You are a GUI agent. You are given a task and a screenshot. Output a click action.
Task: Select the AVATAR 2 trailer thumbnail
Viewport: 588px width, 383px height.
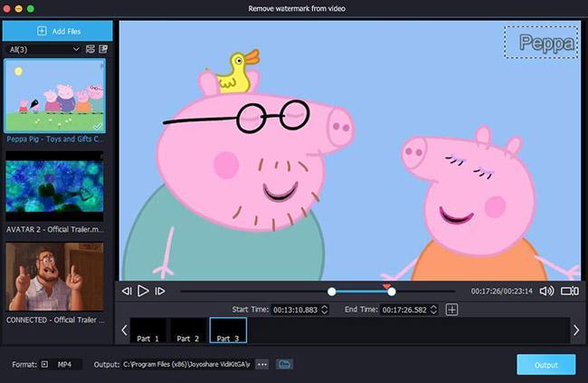(55, 187)
